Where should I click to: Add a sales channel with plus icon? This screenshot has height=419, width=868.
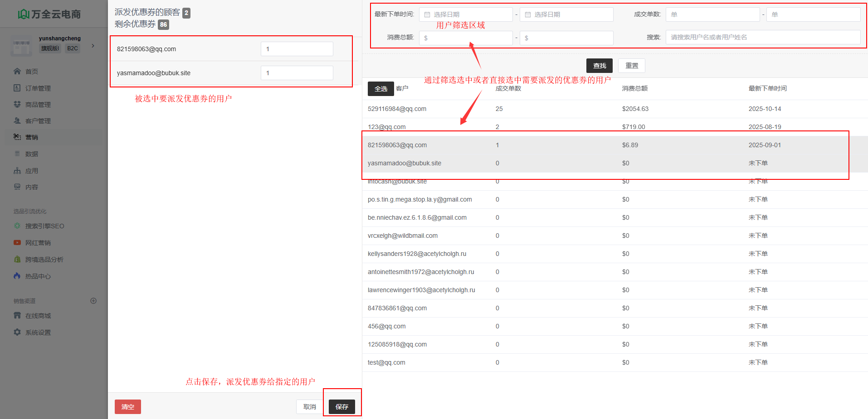pos(93,301)
